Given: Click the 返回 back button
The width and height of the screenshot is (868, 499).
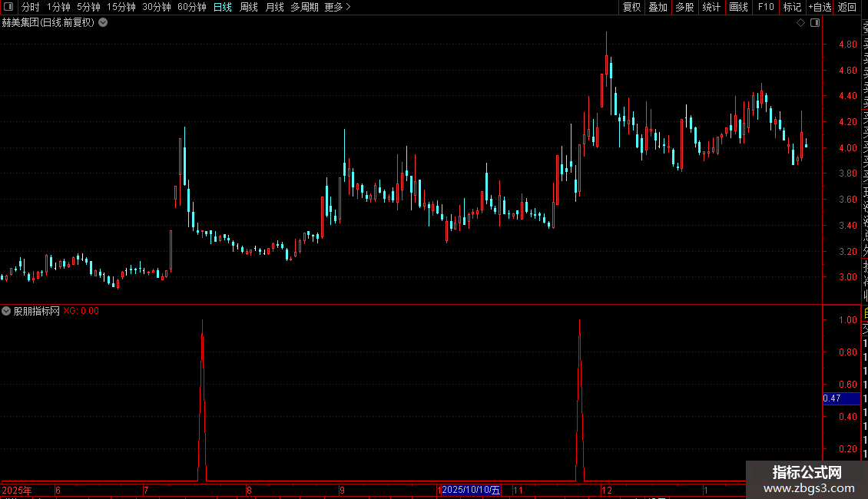Looking at the screenshot, I should point(847,7).
